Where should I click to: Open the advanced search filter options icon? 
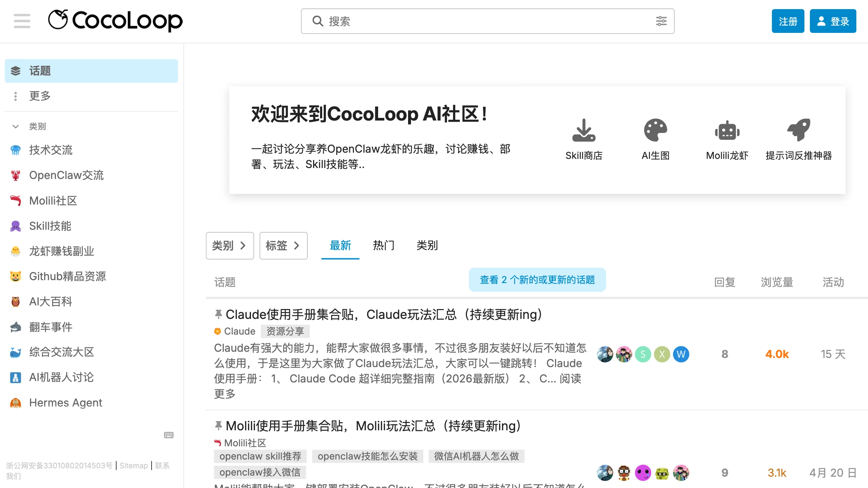[x=661, y=21]
